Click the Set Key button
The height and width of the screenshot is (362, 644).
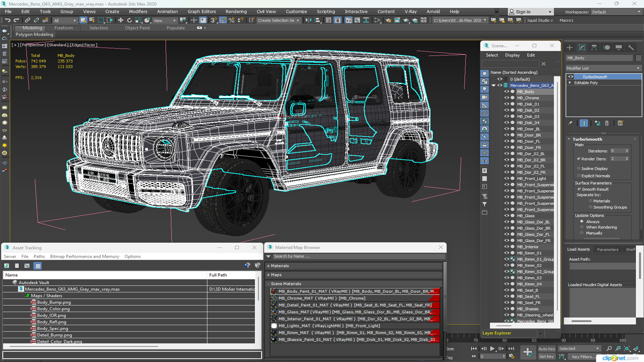[x=547, y=357]
